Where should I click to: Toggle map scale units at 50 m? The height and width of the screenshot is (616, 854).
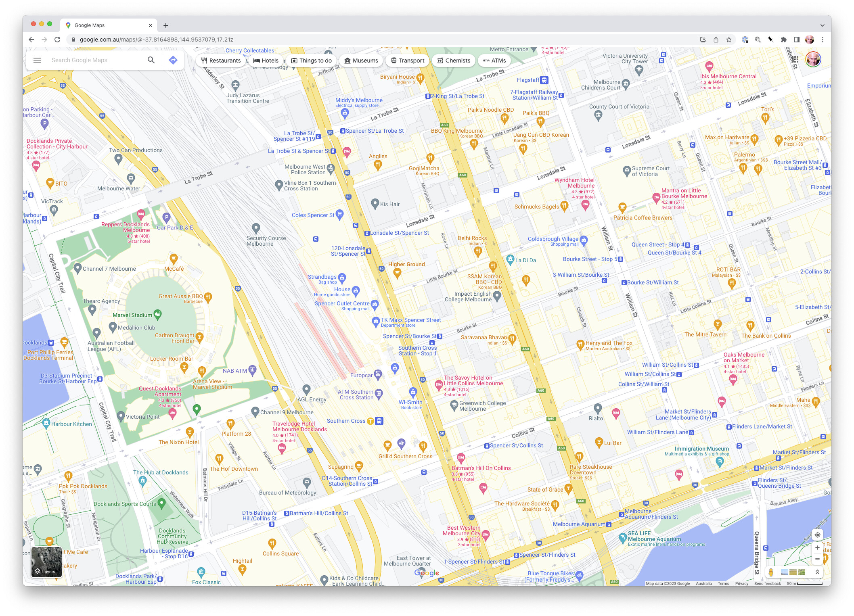804,583
